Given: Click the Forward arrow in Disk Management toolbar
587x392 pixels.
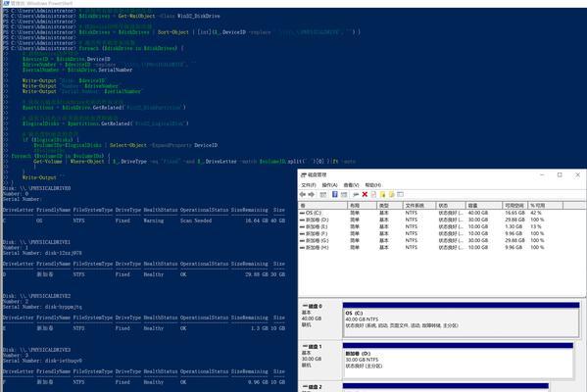Looking at the screenshot, I should (x=311, y=194).
